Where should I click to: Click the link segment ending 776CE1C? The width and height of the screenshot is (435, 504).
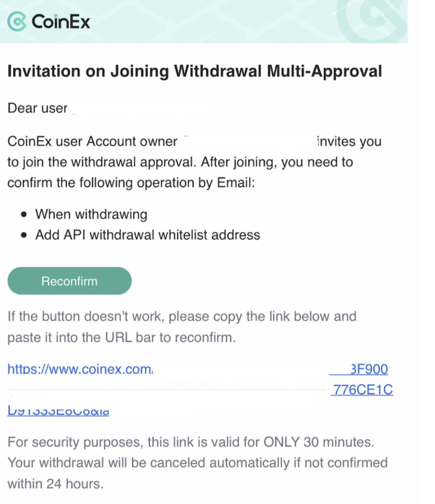point(362,390)
